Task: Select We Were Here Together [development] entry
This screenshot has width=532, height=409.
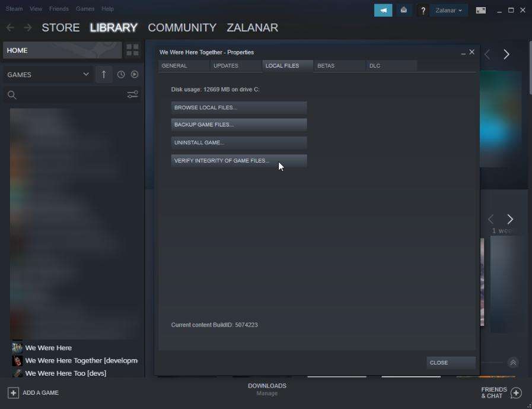Action: pyautogui.click(x=81, y=360)
